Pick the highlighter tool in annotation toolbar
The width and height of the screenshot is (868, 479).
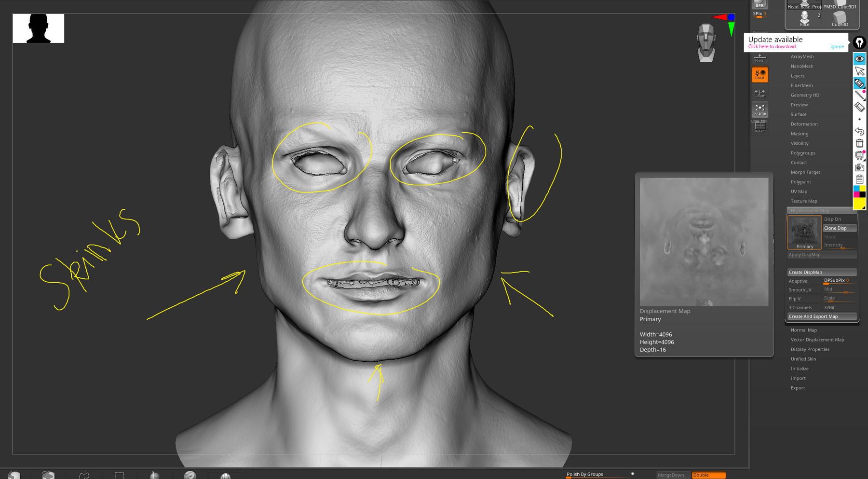[859, 83]
